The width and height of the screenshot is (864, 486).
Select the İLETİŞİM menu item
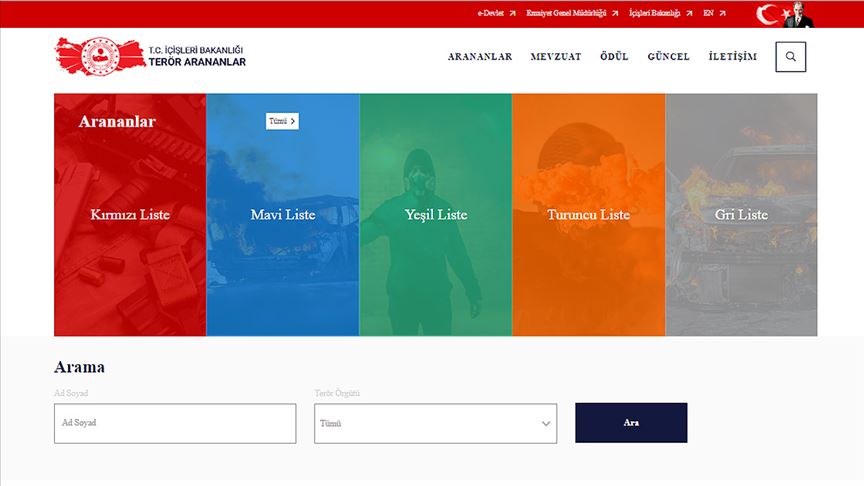coord(732,57)
